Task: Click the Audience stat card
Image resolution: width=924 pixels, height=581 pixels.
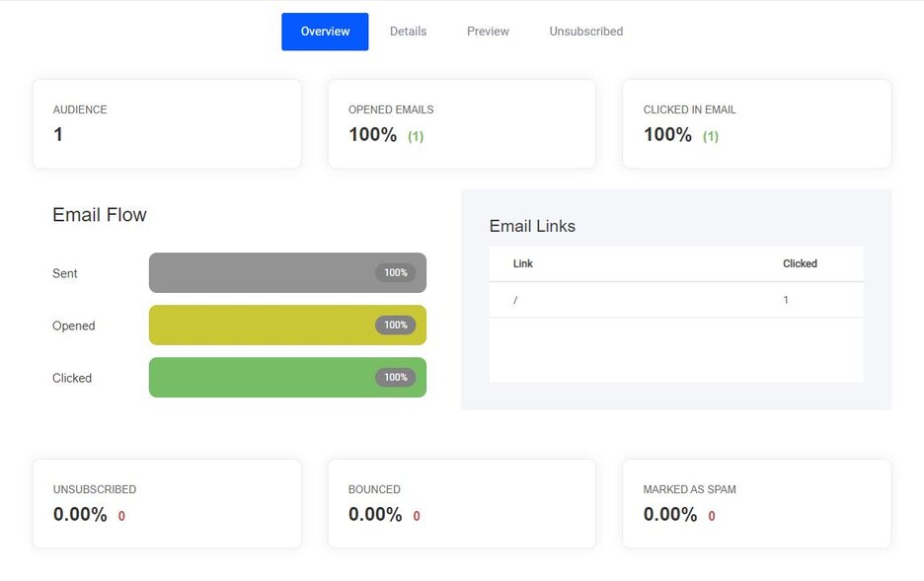Action: 168,124
